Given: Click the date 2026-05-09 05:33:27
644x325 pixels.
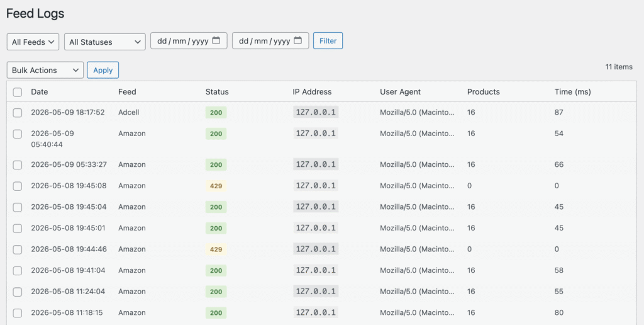Looking at the screenshot, I should 69,164.
